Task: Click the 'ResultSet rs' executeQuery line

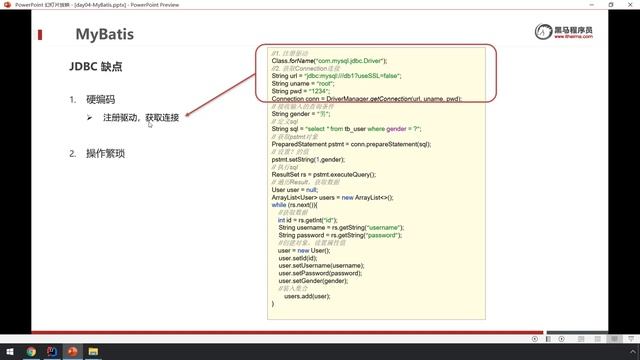Action: [x=324, y=175]
